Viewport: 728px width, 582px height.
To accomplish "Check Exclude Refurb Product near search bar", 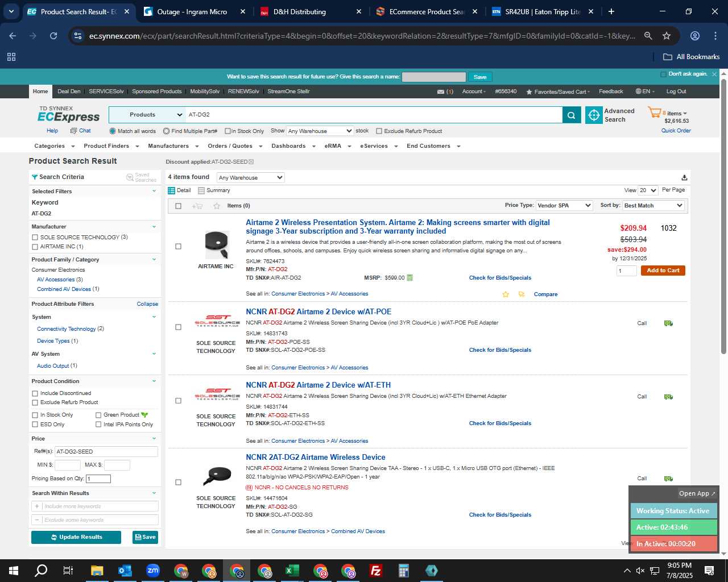I will (379, 131).
